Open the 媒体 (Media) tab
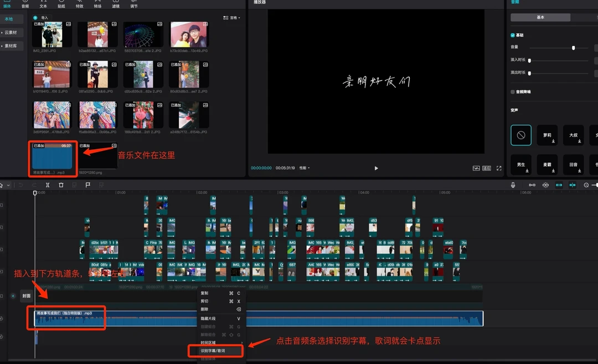 click(x=7, y=4)
